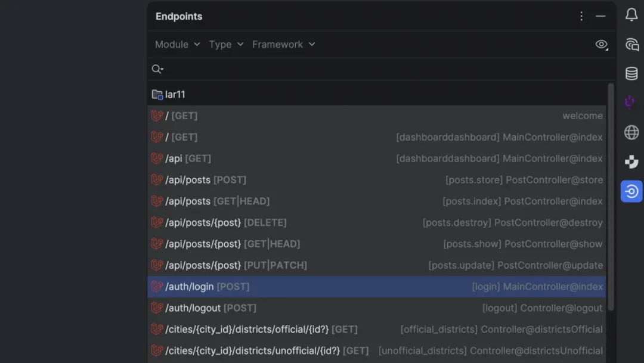Viewport: 644px width, 363px height.
Task: Expand the Module filter dropdown
Action: pyautogui.click(x=177, y=45)
